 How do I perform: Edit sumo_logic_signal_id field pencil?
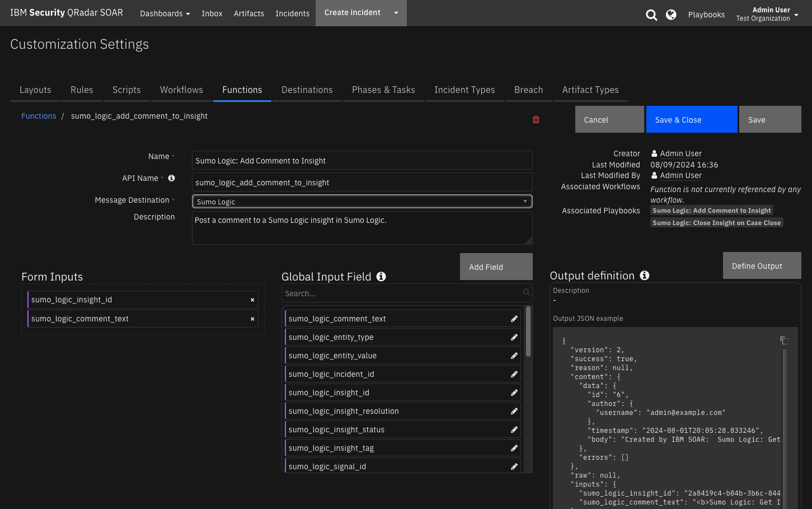(x=514, y=466)
